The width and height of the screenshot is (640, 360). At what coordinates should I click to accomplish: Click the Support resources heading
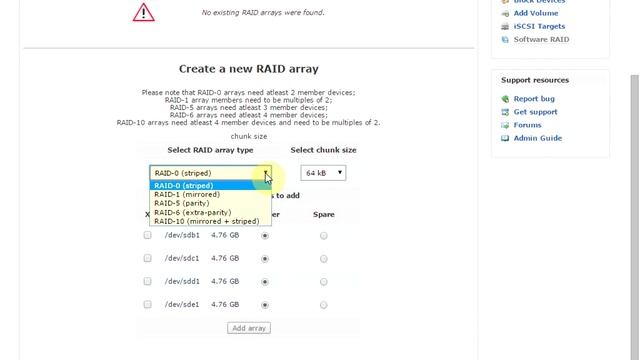point(535,80)
